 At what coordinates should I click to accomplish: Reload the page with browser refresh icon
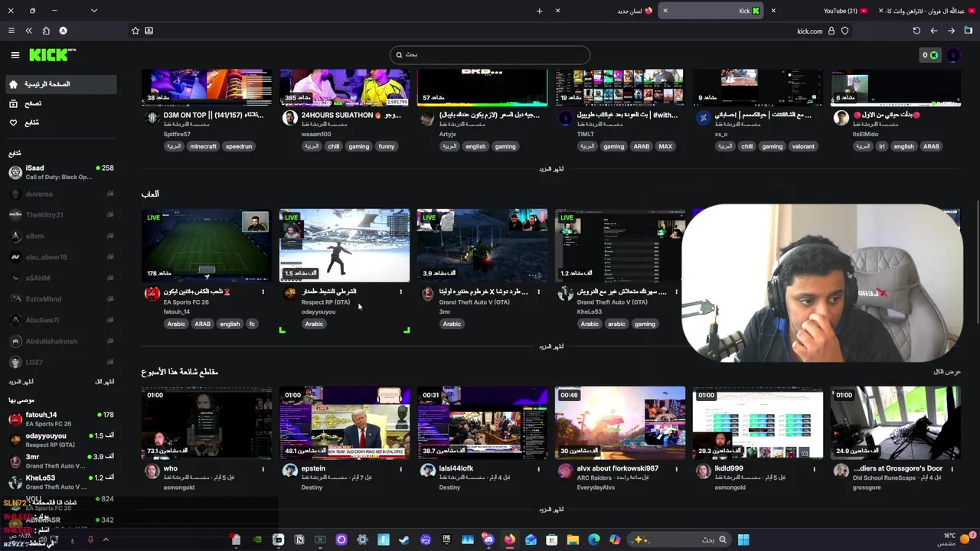tap(916, 31)
